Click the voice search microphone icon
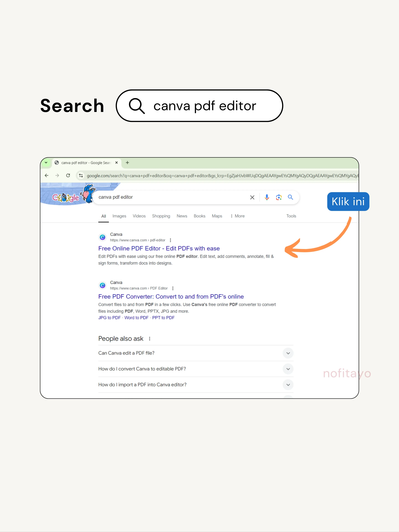The height and width of the screenshot is (532, 399). tap(267, 197)
